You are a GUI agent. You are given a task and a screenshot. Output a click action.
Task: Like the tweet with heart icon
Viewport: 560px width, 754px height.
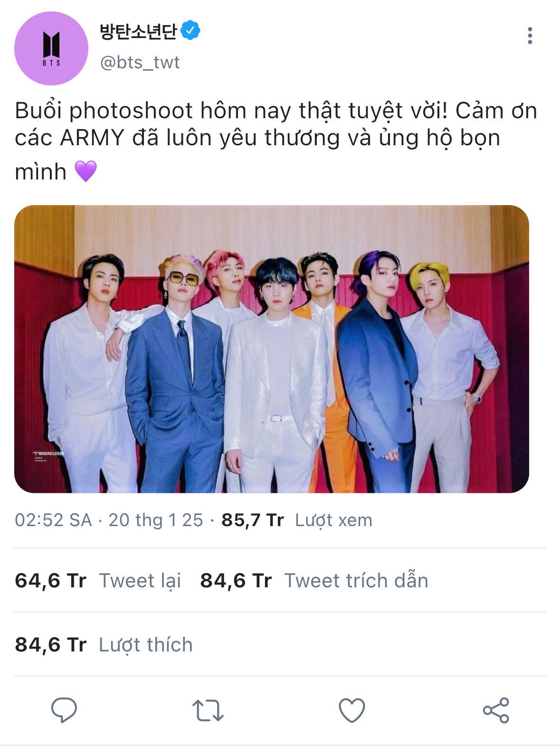(x=351, y=710)
